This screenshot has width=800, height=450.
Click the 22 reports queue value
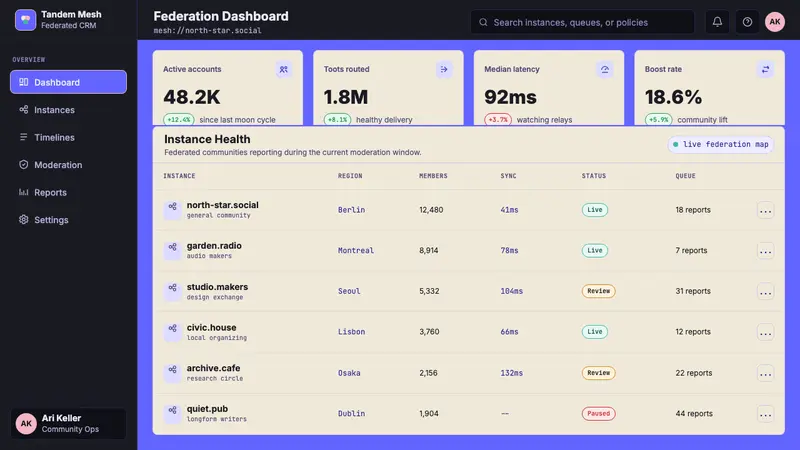(693, 373)
